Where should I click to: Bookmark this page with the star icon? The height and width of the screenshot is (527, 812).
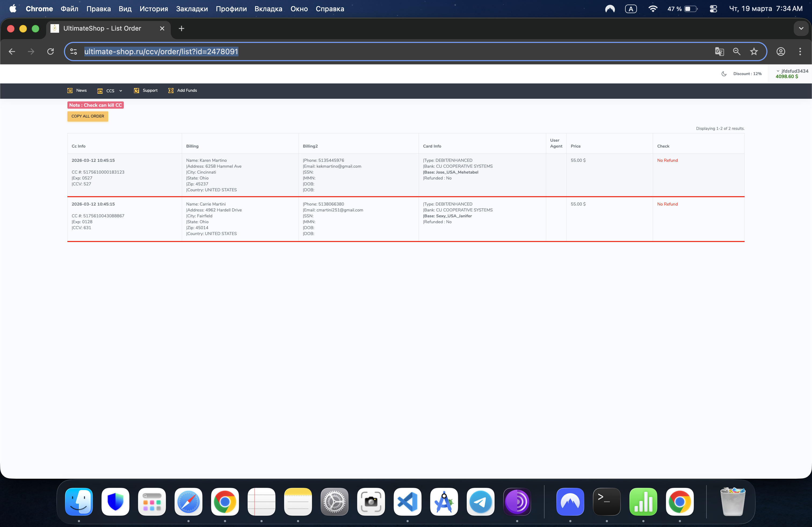[754, 52]
